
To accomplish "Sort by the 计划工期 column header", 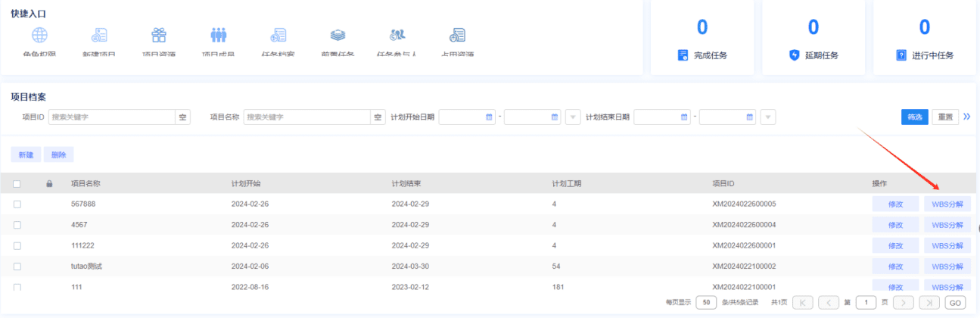I will click(566, 183).
